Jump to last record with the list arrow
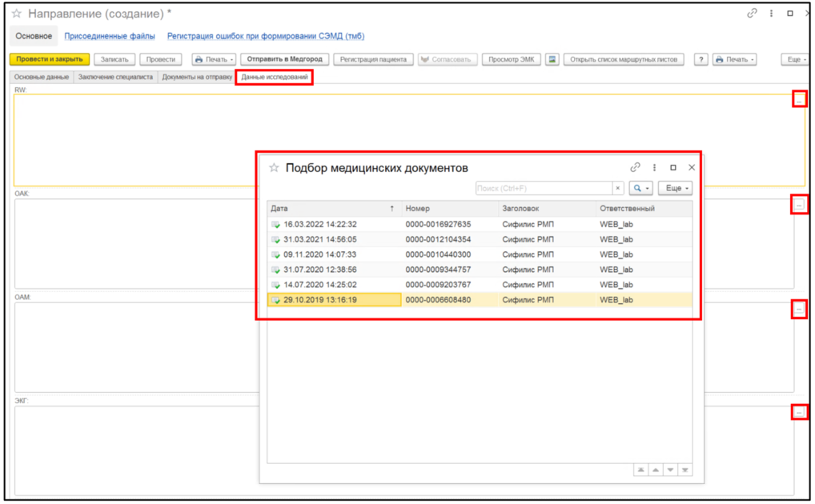 (685, 470)
